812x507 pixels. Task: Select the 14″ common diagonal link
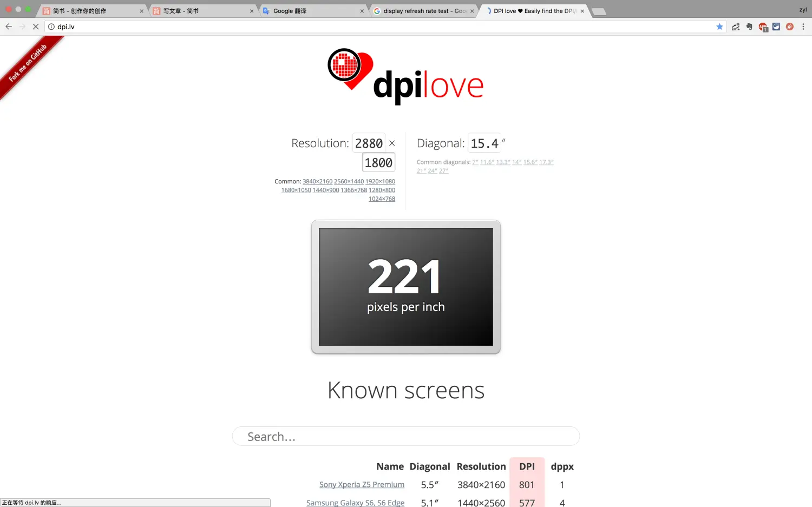(517, 162)
